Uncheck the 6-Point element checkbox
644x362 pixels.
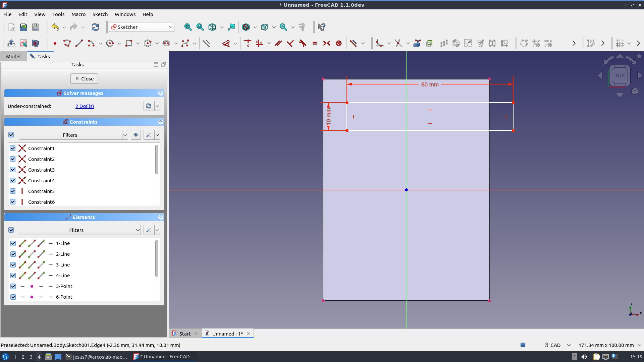[x=13, y=297]
